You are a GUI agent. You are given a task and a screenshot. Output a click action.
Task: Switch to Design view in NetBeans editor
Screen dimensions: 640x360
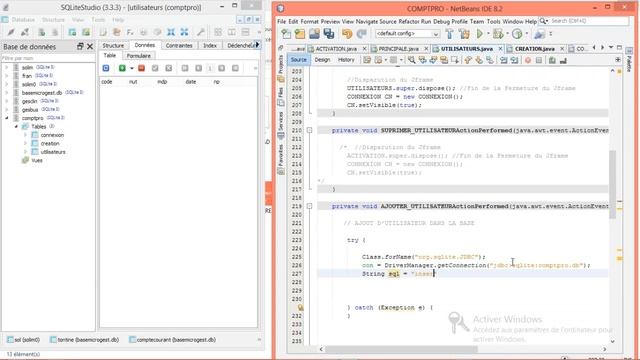(322, 60)
